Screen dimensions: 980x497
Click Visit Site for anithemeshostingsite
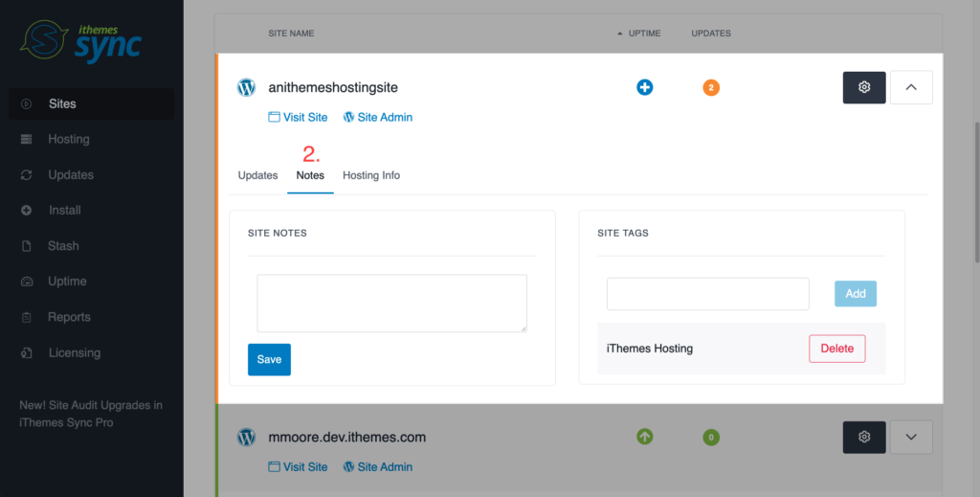[299, 117]
